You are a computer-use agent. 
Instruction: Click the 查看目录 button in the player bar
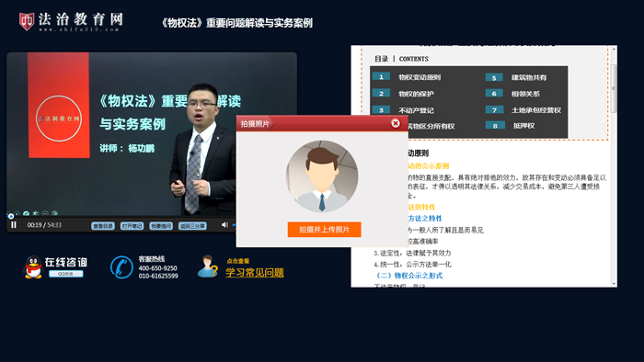click(103, 226)
